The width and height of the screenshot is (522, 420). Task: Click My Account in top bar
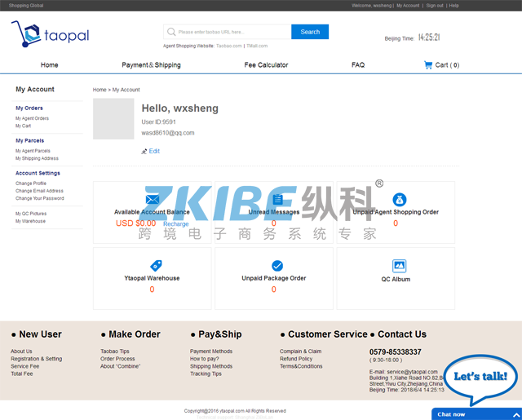click(x=408, y=6)
